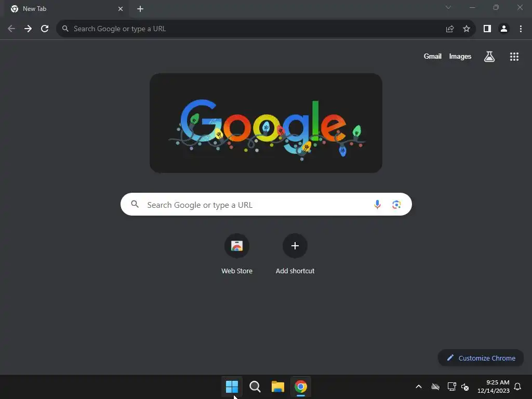Open the Chrome side panel
The width and height of the screenshot is (532, 399).
pyautogui.click(x=487, y=29)
